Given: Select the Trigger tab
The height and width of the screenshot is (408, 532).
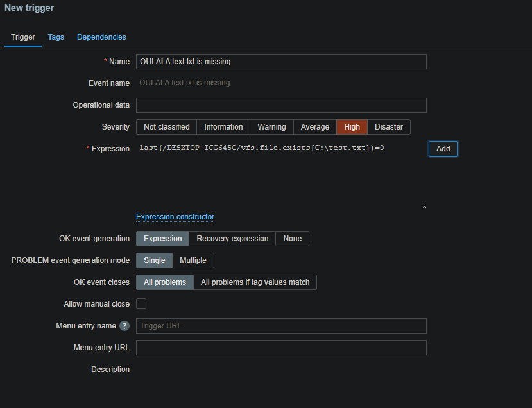Looking at the screenshot, I should (x=23, y=37).
